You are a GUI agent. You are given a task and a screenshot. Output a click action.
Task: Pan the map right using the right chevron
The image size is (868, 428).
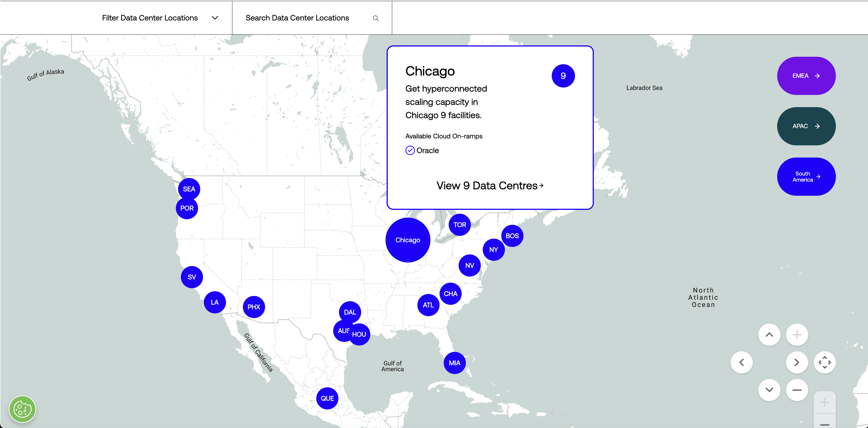[797, 362]
